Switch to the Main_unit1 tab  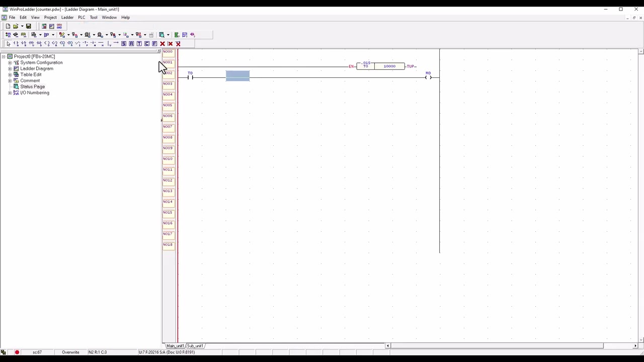pyautogui.click(x=175, y=346)
